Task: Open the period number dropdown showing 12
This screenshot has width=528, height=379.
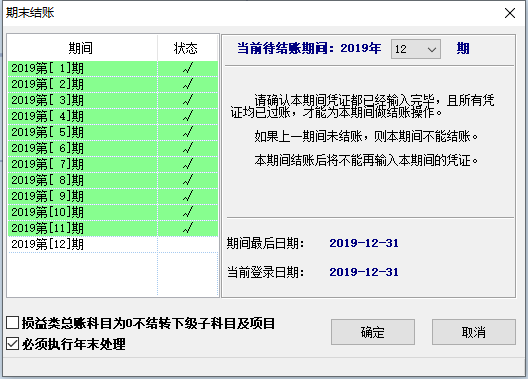Action: (x=416, y=49)
